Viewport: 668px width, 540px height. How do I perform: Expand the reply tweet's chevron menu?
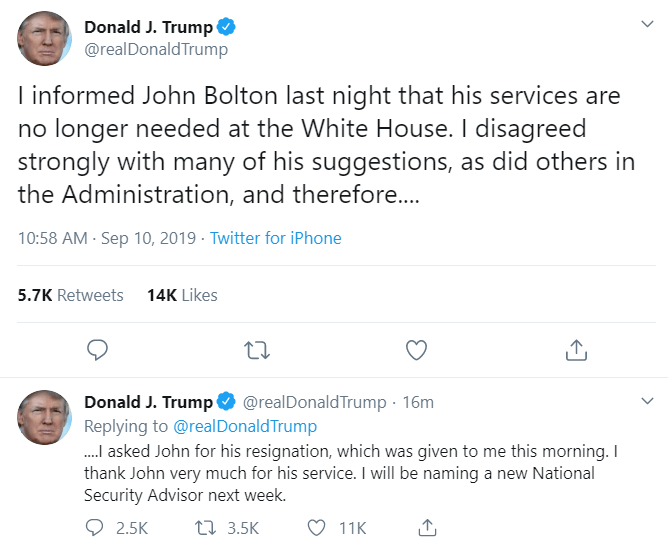click(x=647, y=401)
